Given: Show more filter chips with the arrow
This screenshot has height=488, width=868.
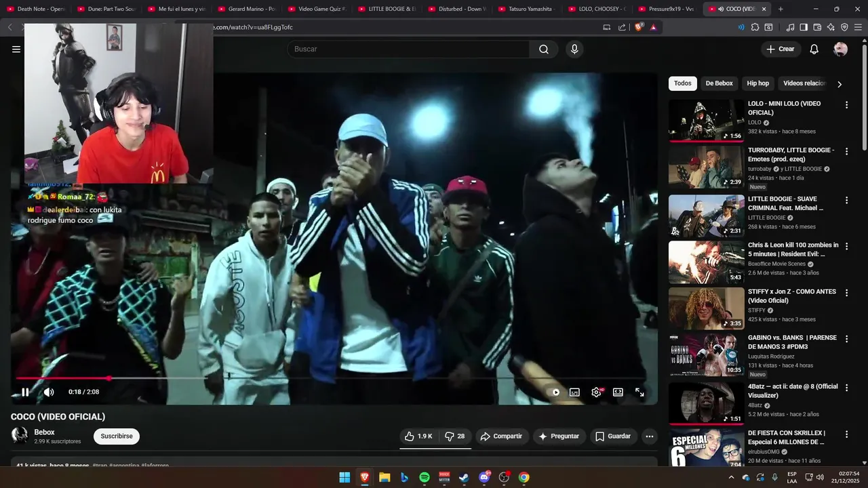Looking at the screenshot, I should (x=840, y=84).
